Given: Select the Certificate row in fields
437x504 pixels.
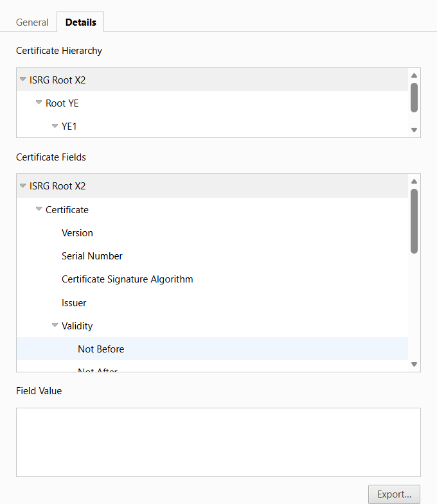Looking at the screenshot, I should [x=212, y=209].
